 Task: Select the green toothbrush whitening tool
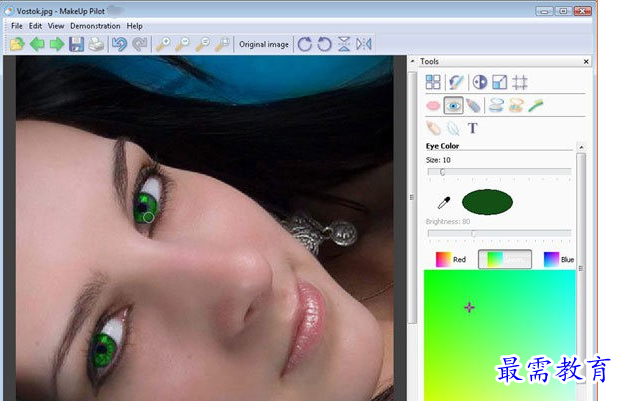536,106
